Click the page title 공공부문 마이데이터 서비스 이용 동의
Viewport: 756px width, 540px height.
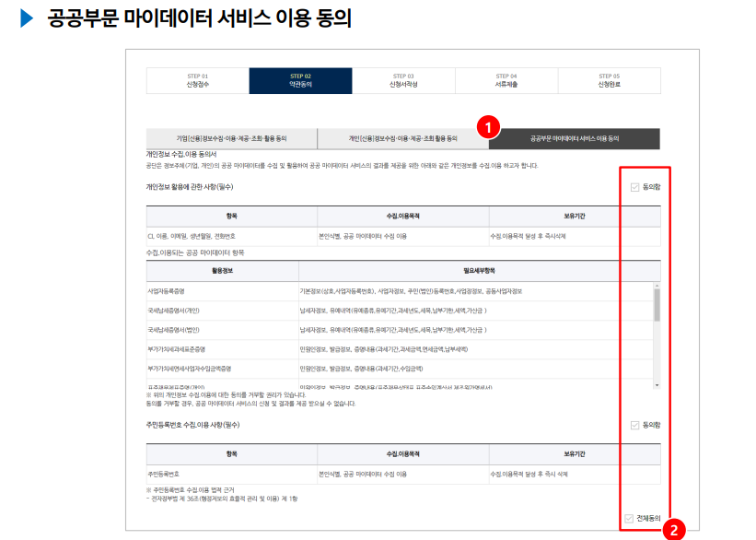[199, 18]
